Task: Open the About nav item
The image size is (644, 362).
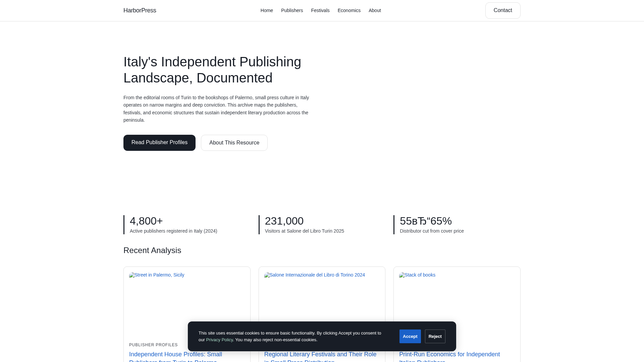Action: coord(375,10)
